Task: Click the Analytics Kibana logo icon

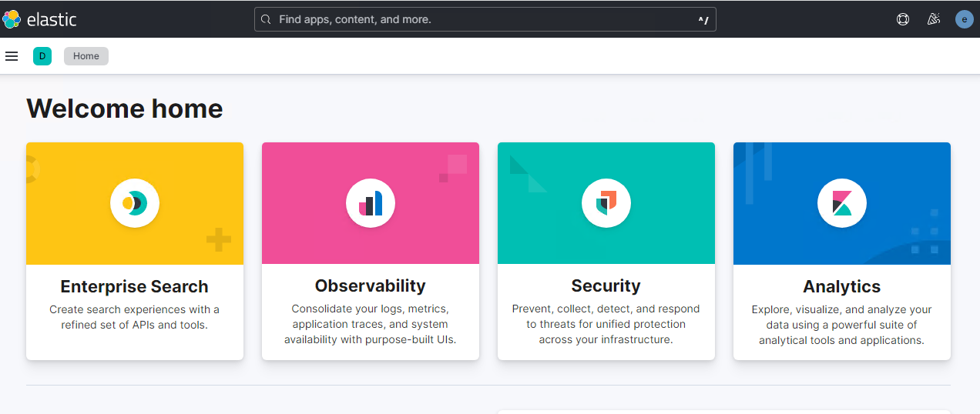Action: (x=842, y=203)
